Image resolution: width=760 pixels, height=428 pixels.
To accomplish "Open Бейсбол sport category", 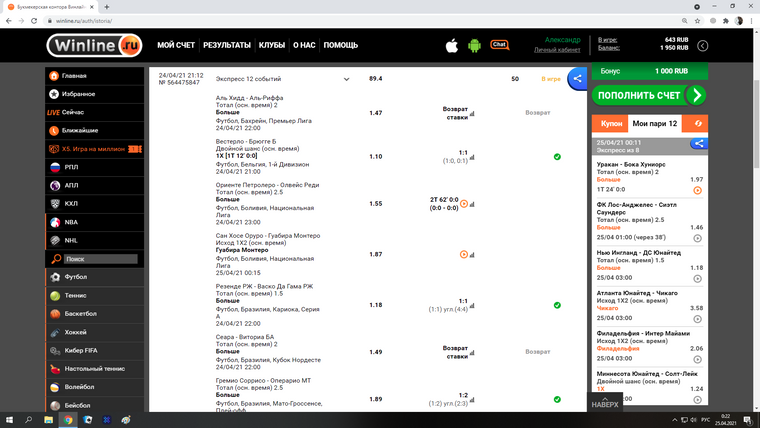I will pyautogui.click(x=95, y=405).
